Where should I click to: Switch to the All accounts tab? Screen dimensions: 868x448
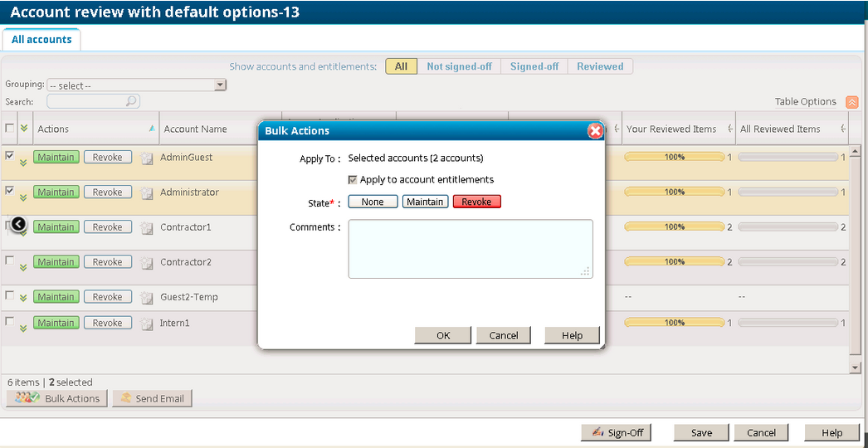41,39
